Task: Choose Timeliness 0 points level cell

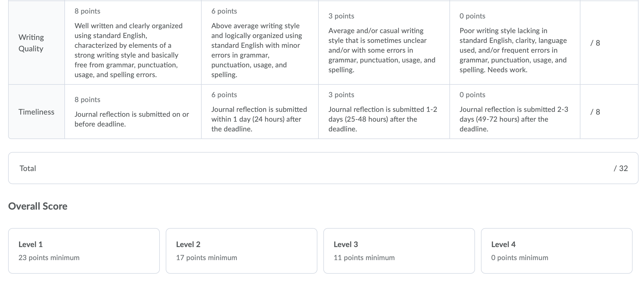Action: 515,112
